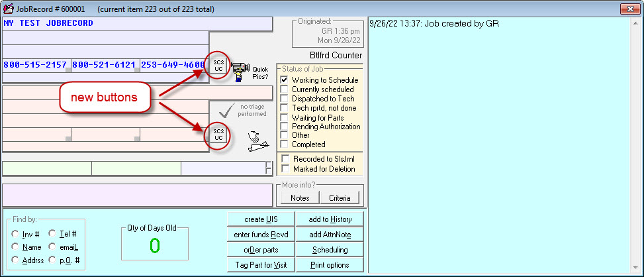Click the handshake paper icon
This screenshot has width=644, height=277.
(258, 142)
